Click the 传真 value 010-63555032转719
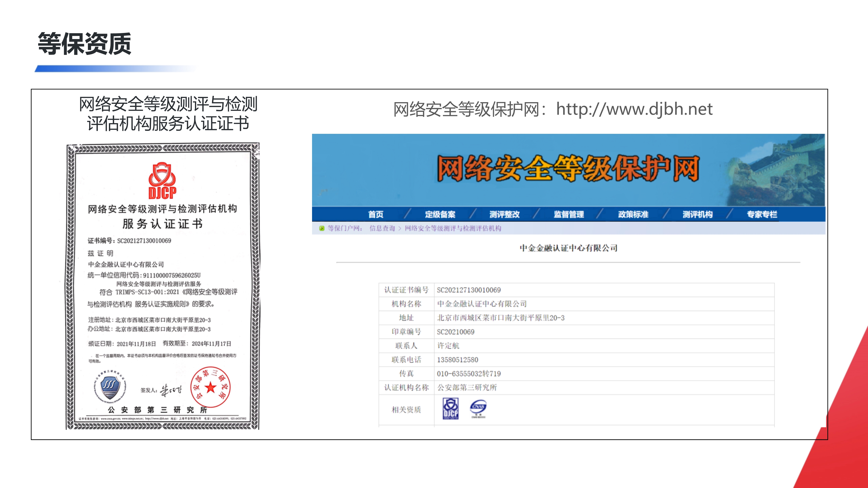 click(x=469, y=374)
